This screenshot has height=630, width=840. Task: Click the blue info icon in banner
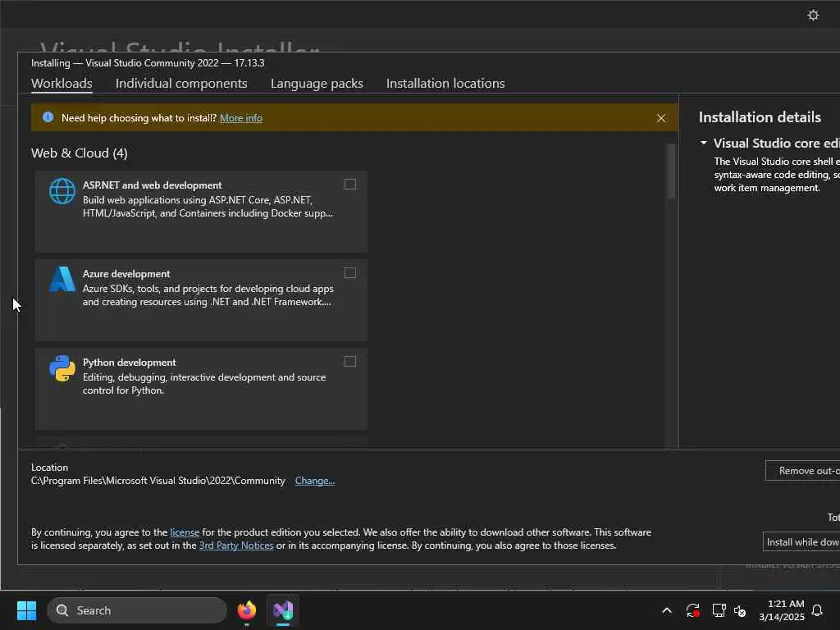pyautogui.click(x=48, y=117)
